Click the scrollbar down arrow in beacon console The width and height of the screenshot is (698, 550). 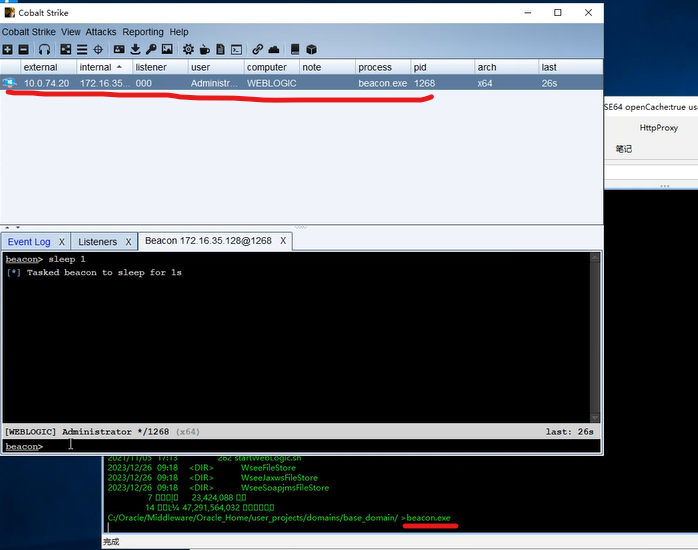[594, 417]
